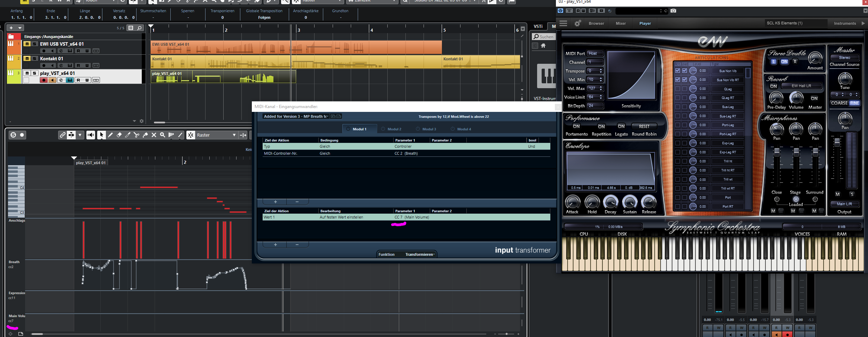Image resolution: width=868 pixels, height=337 pixels.
Task: Click the link editors chain icon
Action: pos(62,135)
